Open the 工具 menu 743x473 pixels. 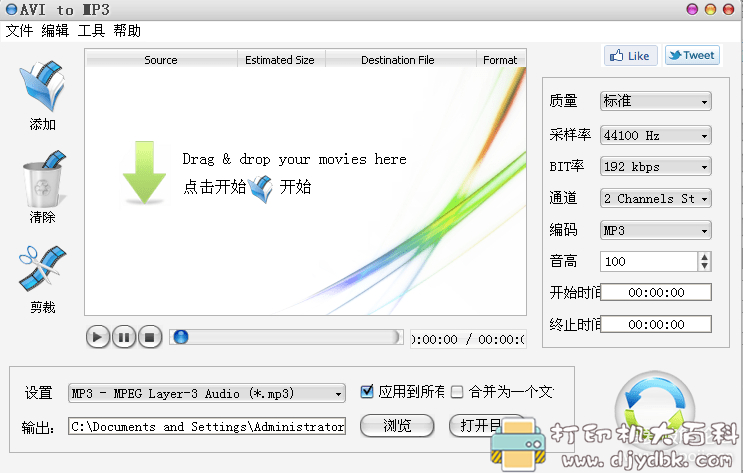click(91, 31)
